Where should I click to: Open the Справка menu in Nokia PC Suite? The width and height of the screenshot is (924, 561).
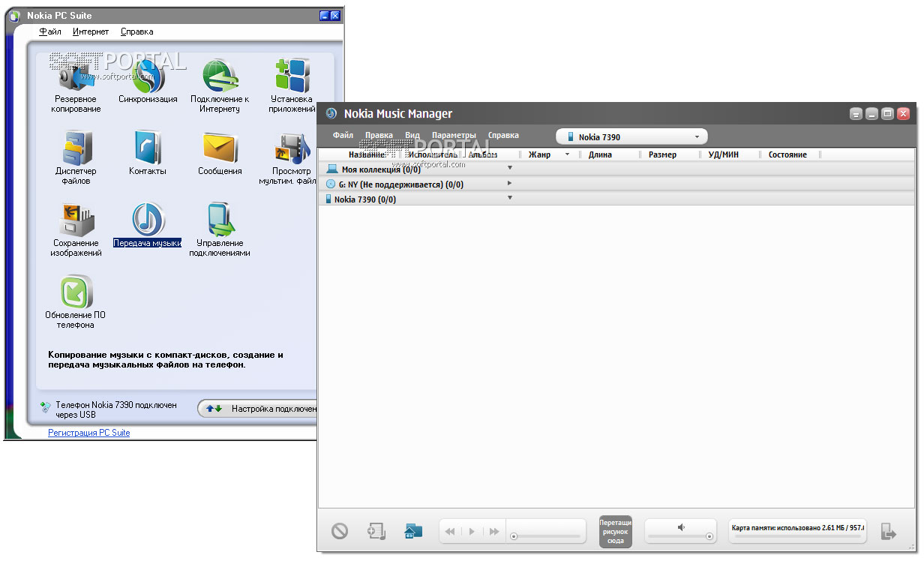pos(136,31)
